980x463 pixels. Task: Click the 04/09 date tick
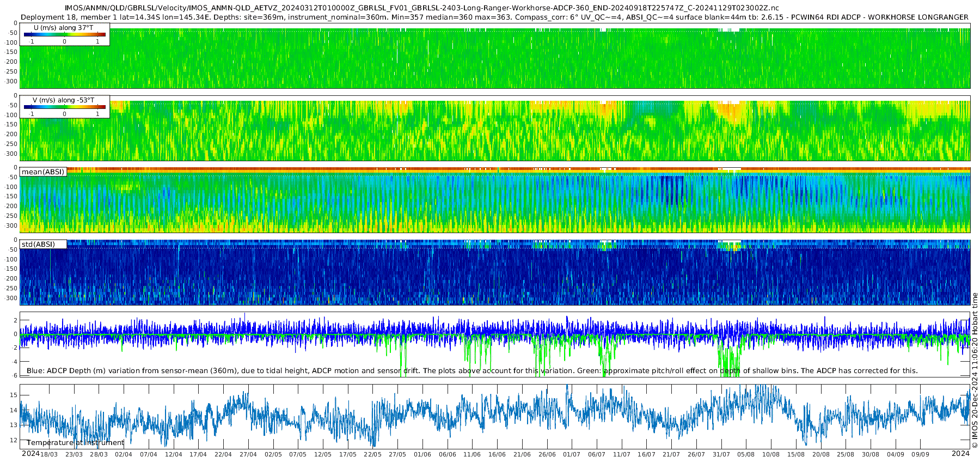(x=896, y=454)
